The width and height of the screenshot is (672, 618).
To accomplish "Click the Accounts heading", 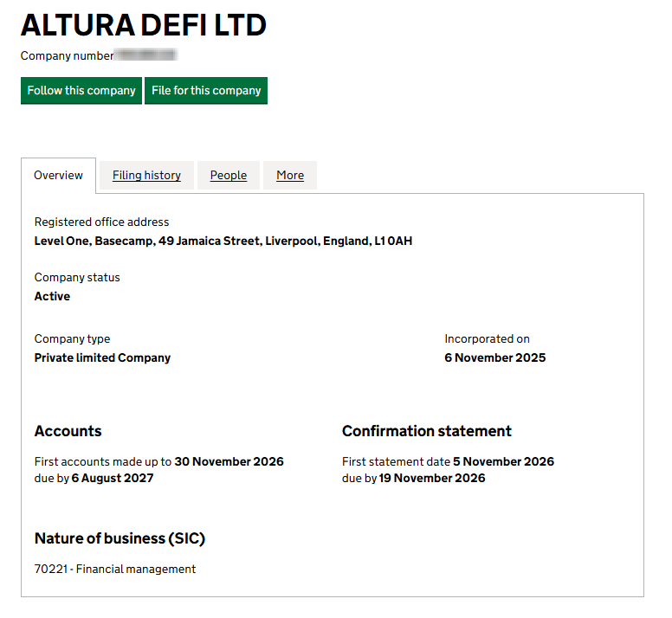I will [x=68, y=431].
